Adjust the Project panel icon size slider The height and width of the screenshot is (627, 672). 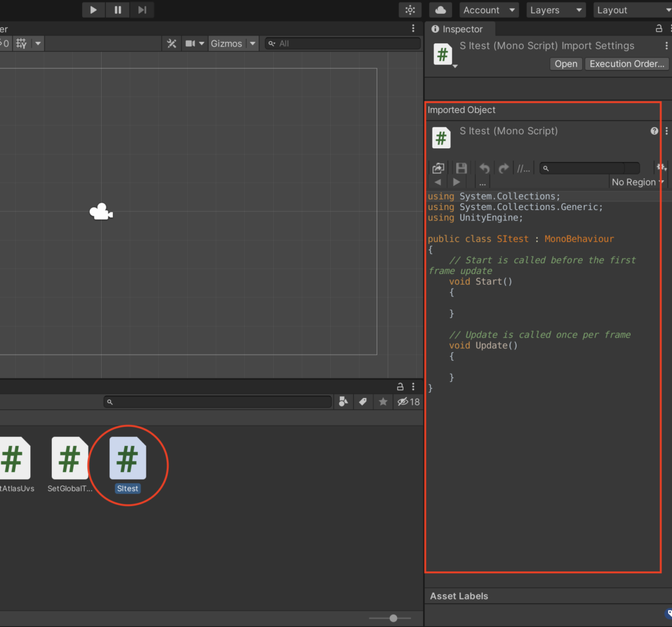click(392, 618)
